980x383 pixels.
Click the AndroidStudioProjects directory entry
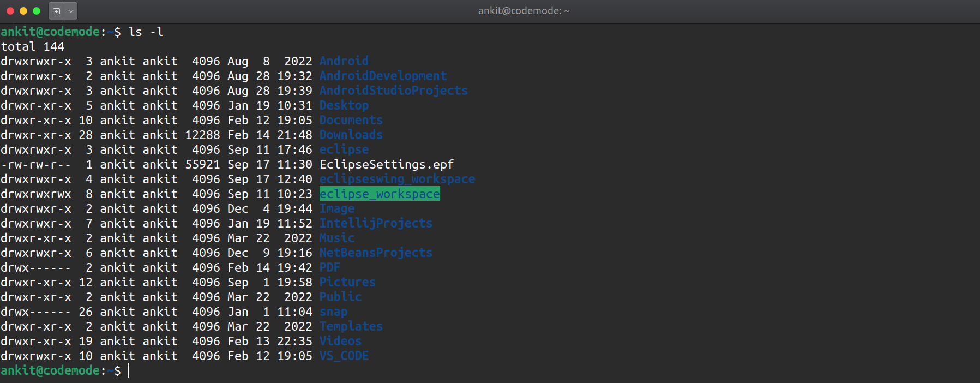[393, 91]
